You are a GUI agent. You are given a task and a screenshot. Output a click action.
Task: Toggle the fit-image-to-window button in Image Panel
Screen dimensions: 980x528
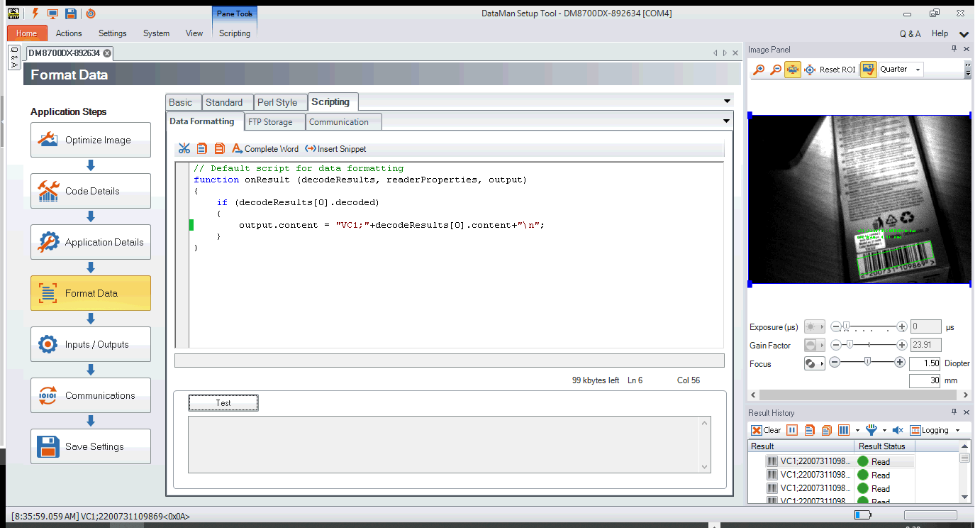click(793, 70)
